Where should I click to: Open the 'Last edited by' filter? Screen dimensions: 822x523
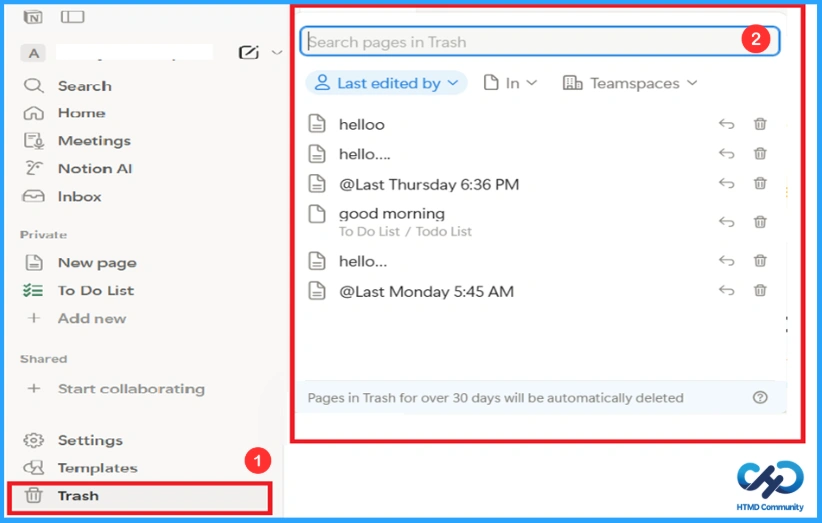[x=386, y=83]
